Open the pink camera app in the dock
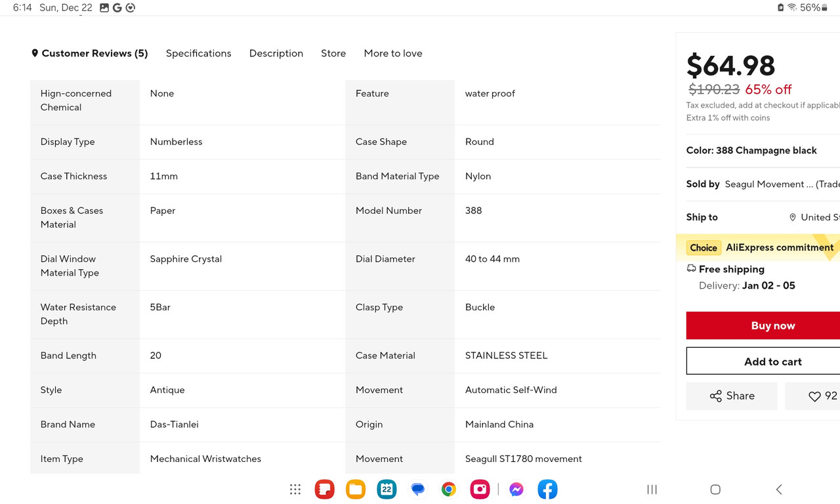Screen dimensions: 840x504 coord(480,490)
